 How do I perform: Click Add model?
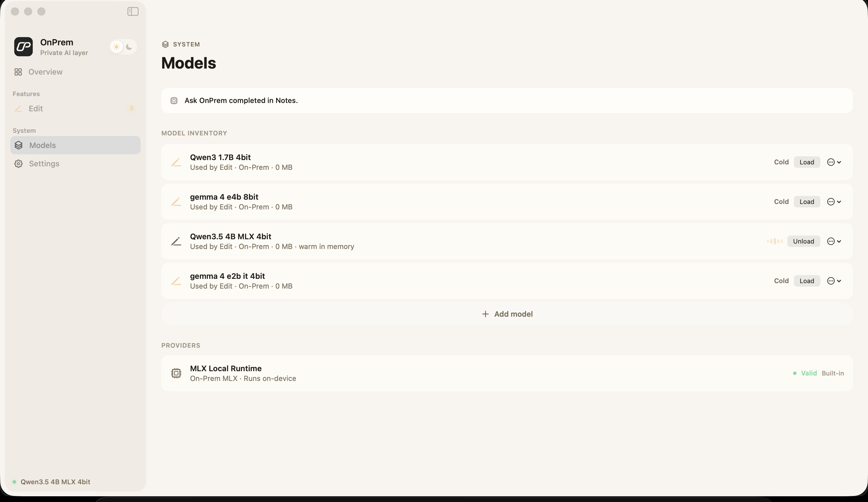[x=507, y=314]
